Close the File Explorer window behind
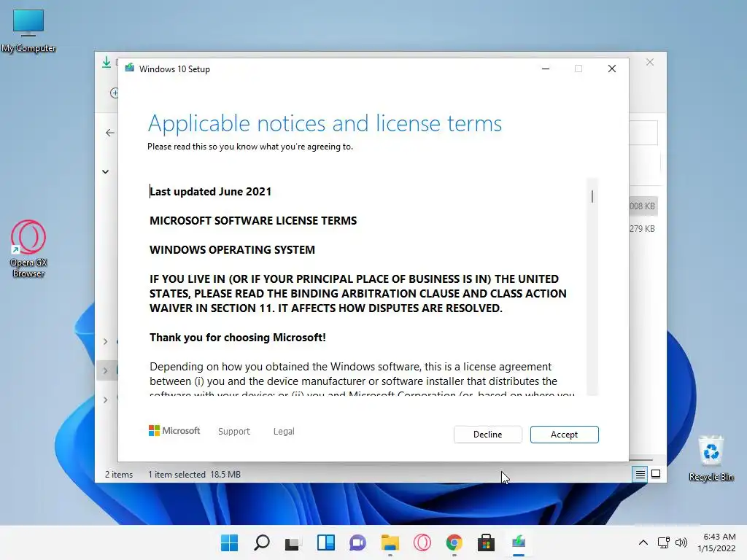This screenshot has height=560, width=747. tap(650, 63)
